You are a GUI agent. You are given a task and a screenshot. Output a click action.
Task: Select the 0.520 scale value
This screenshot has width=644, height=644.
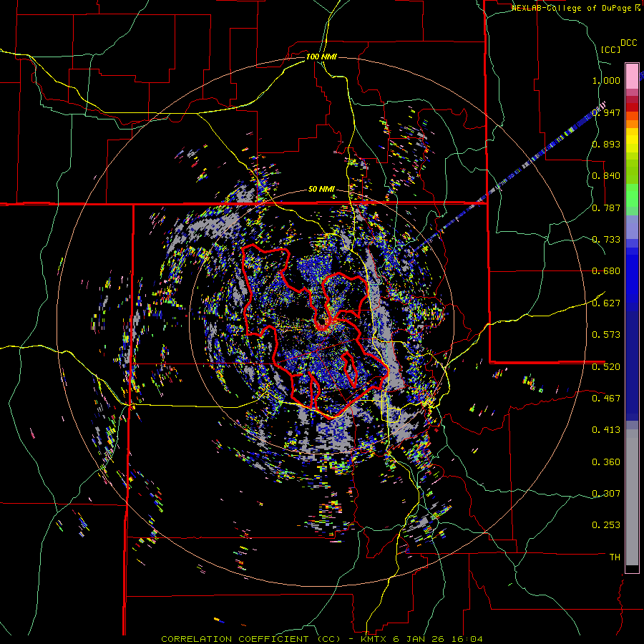(x=606, y=367)
